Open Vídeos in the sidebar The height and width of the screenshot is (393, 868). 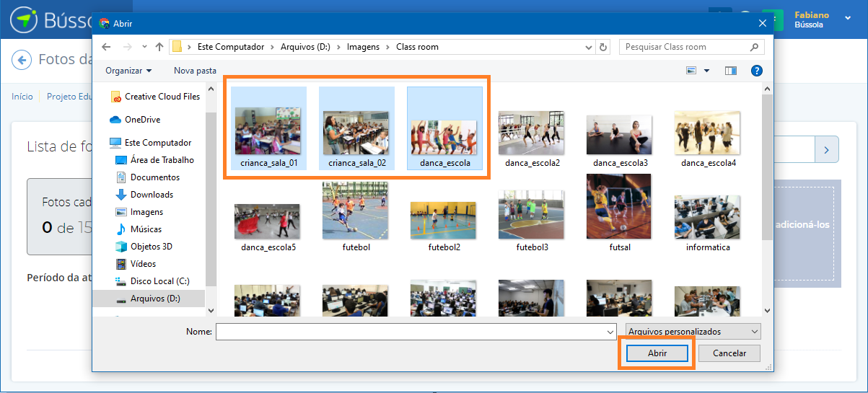(136, 264)
